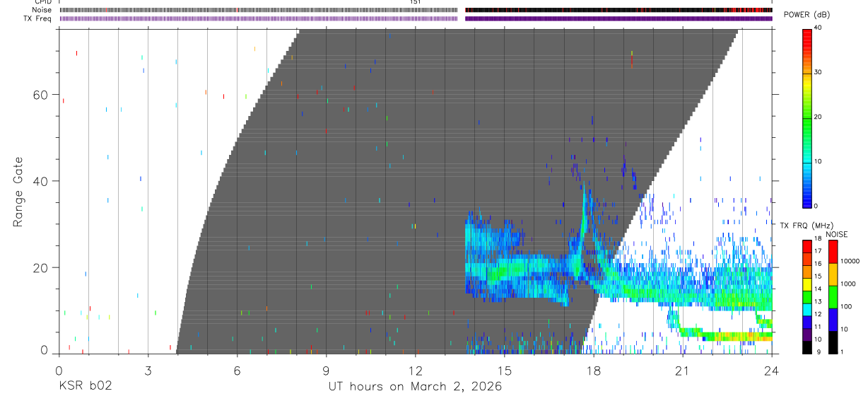Click the TX FRQ (MHz) legend title
Viewport: 868px width, 401px height.
point(807,225)
